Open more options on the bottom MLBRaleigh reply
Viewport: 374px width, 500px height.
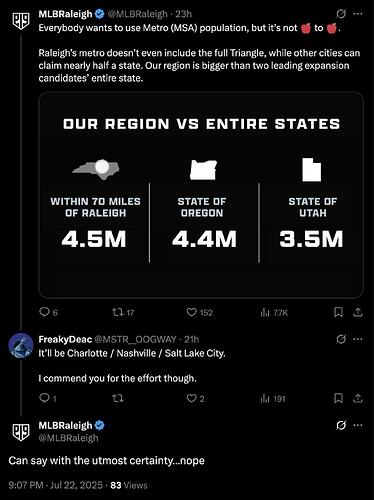(x=358, y=425)
